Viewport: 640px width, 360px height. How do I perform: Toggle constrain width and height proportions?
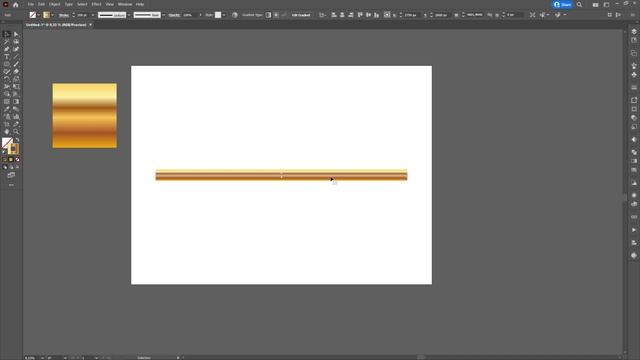click(490, 15)
